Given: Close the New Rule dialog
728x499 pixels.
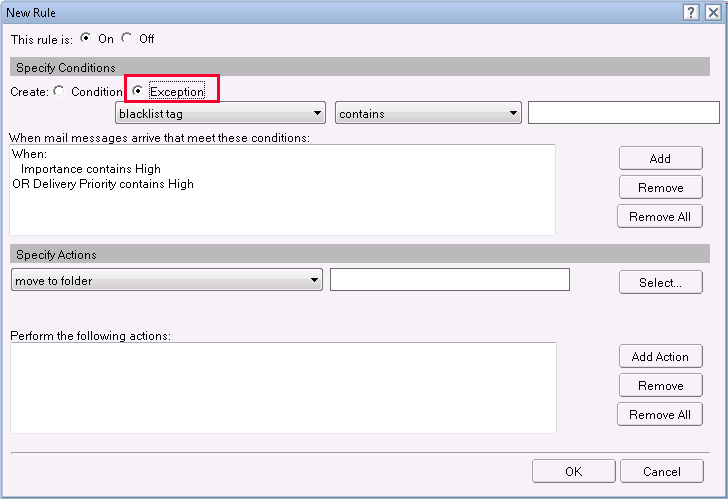Looking at the screenshot, I should 711,12.
